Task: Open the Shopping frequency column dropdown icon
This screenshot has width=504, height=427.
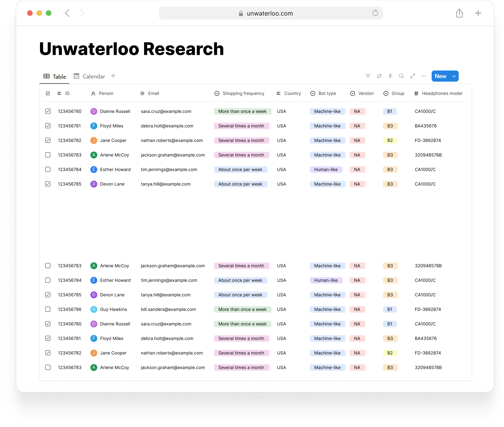Action: pos(217,93)
